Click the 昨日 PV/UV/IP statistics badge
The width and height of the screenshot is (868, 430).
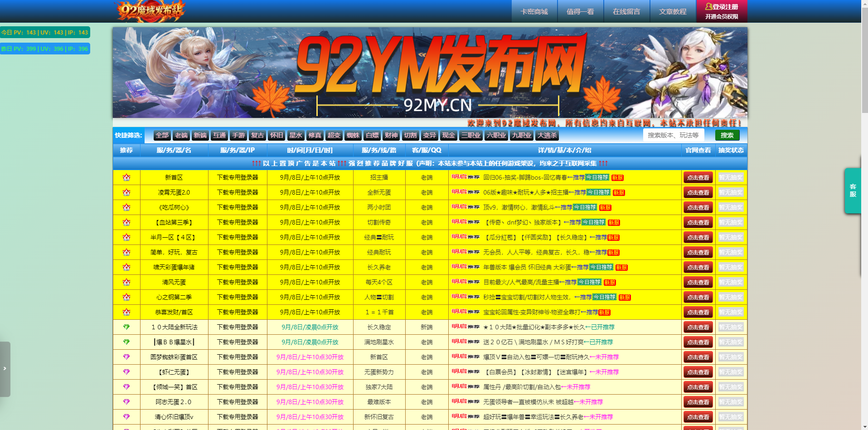[45, 49]
